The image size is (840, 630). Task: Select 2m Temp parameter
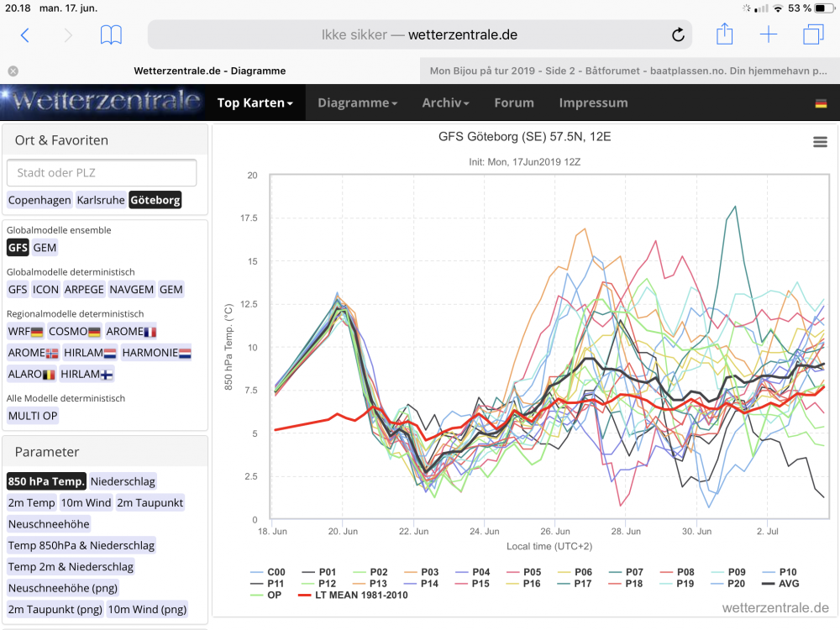(x=32, y=502)
